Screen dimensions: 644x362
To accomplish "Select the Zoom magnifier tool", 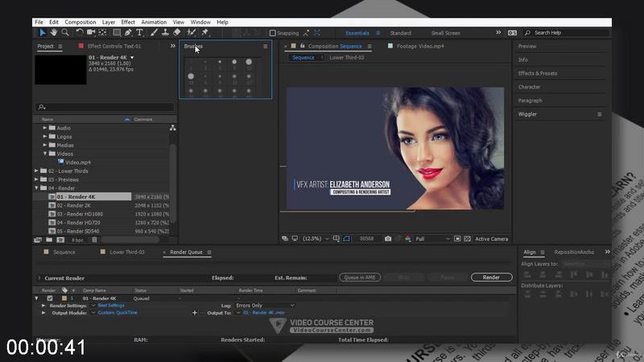I will point(65,32).
